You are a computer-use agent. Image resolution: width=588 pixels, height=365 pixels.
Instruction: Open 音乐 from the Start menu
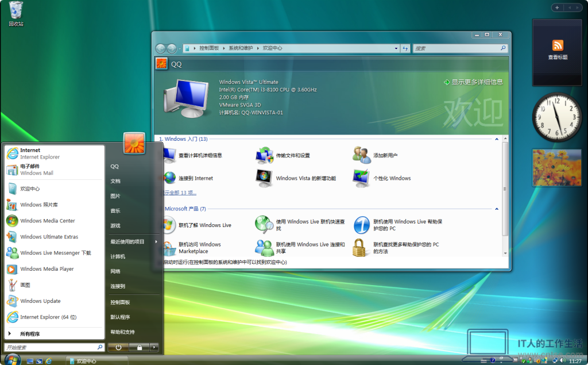[115, 210]
